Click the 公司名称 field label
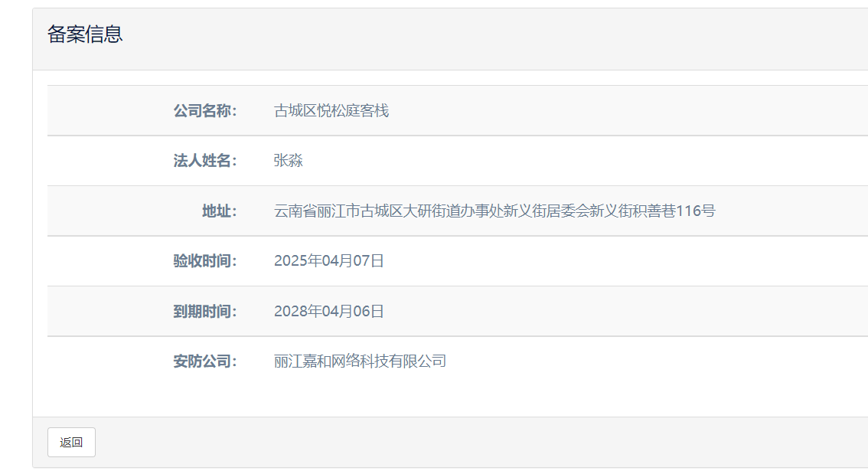The width and height of the screenshot is (868, 471). [204, 111]
